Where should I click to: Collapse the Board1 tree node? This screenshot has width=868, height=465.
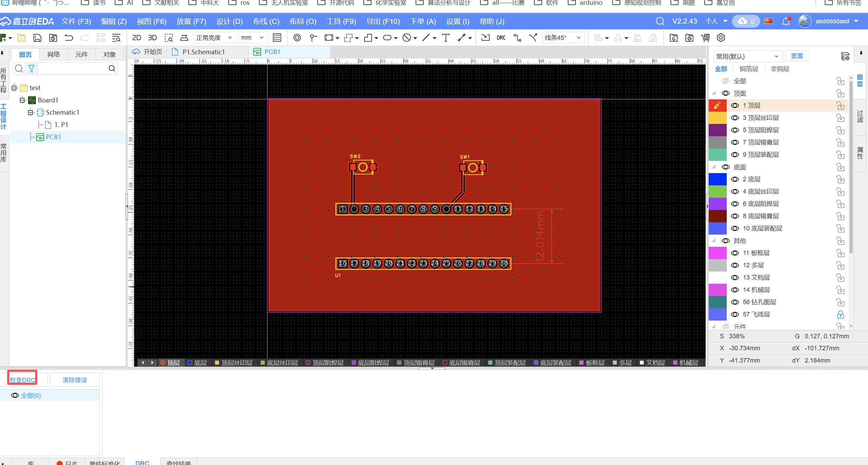click(x=22, y=100)
